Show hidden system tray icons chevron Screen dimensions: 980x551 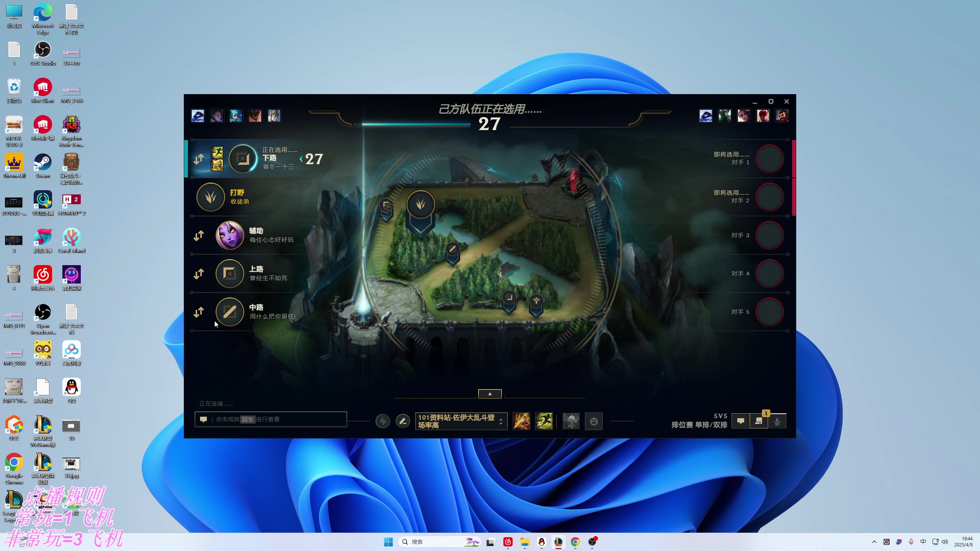[x=874, y=542]
